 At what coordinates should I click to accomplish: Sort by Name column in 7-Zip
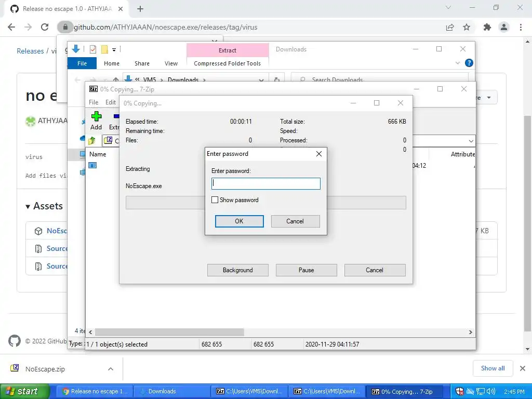98,154
